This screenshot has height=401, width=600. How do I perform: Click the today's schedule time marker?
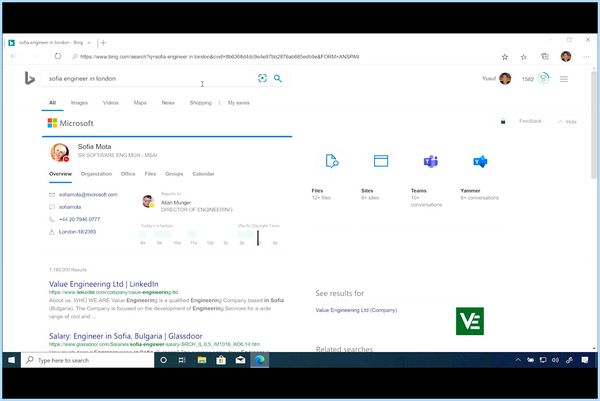click(x=258, y=238)
